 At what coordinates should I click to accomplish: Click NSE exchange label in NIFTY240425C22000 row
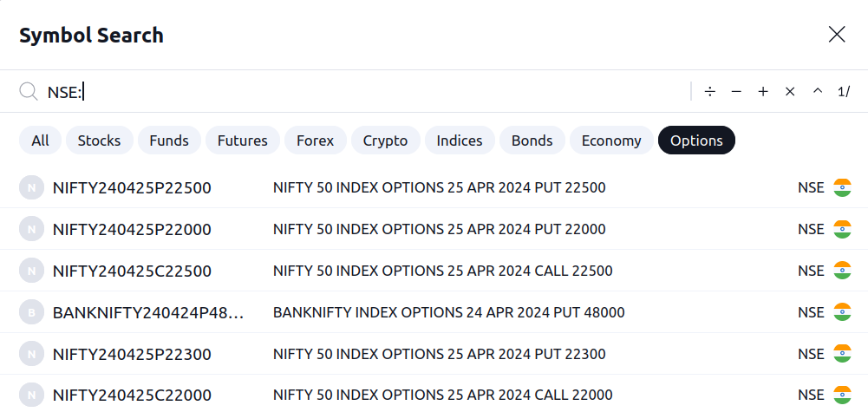click(811, 395)
